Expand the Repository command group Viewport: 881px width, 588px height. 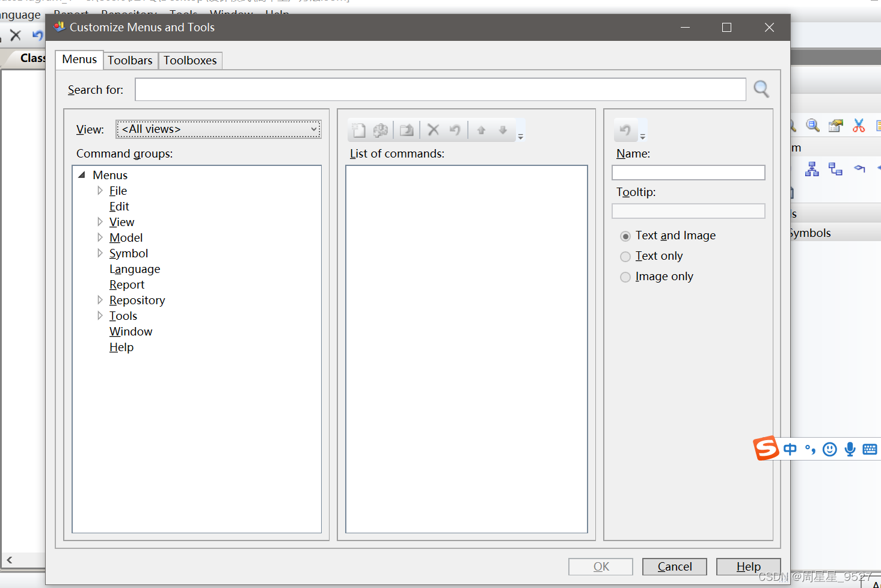pos(100,299)
